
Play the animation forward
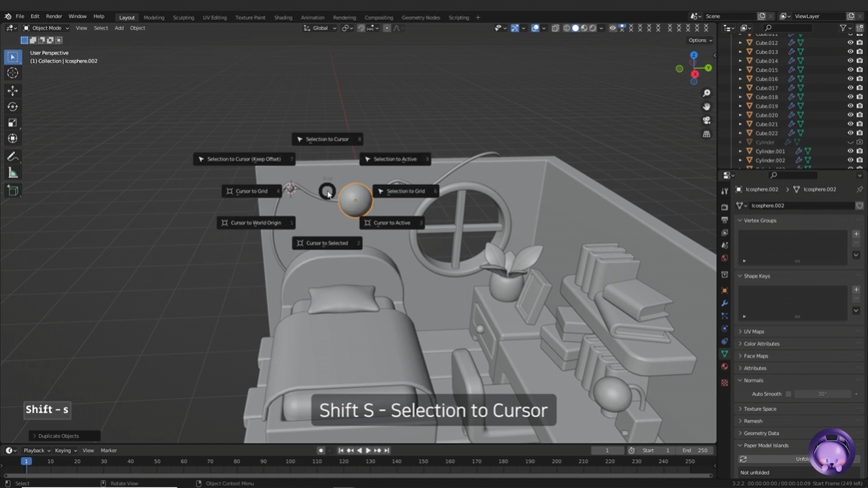coord(368,451)
